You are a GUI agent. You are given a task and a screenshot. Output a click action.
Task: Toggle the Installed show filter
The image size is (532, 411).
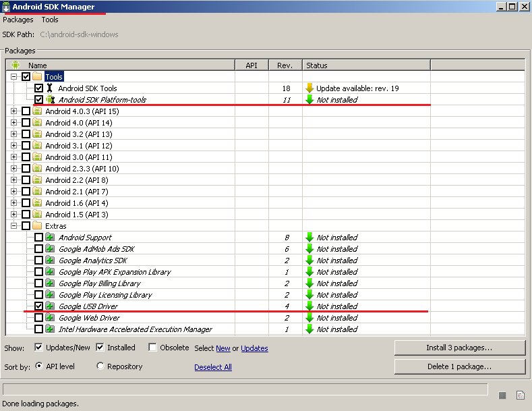pyautogui.click(x=100, y=347)
